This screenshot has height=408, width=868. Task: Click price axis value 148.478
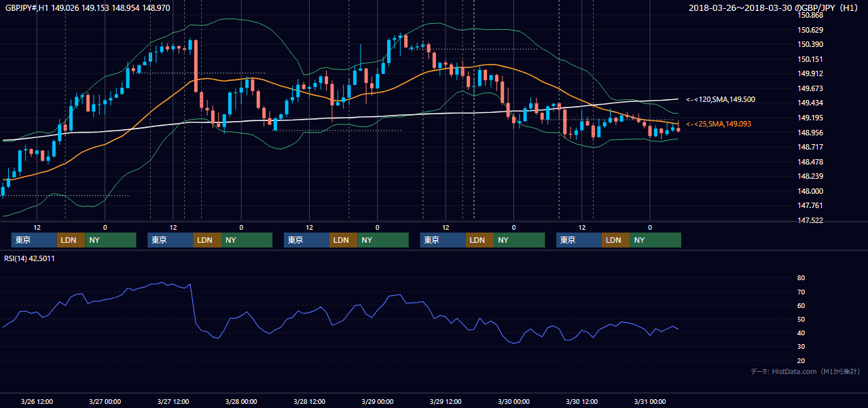pos(811,163)
